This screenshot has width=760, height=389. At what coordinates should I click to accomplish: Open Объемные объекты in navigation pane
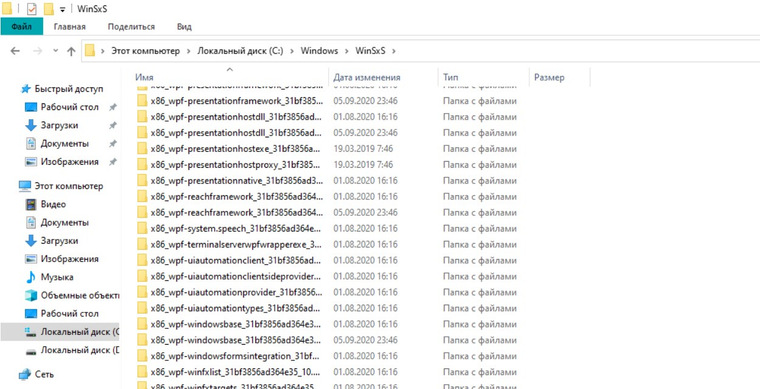[80, 296]
